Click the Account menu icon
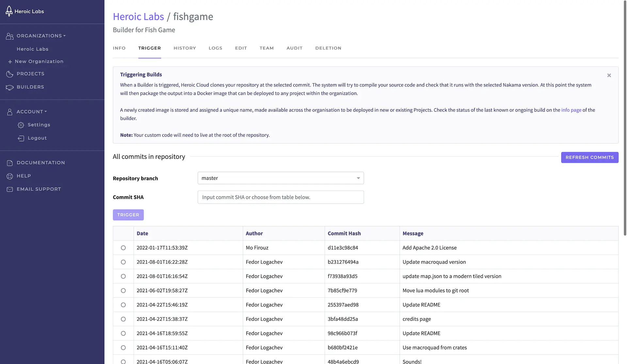 (x=9, y=112)
